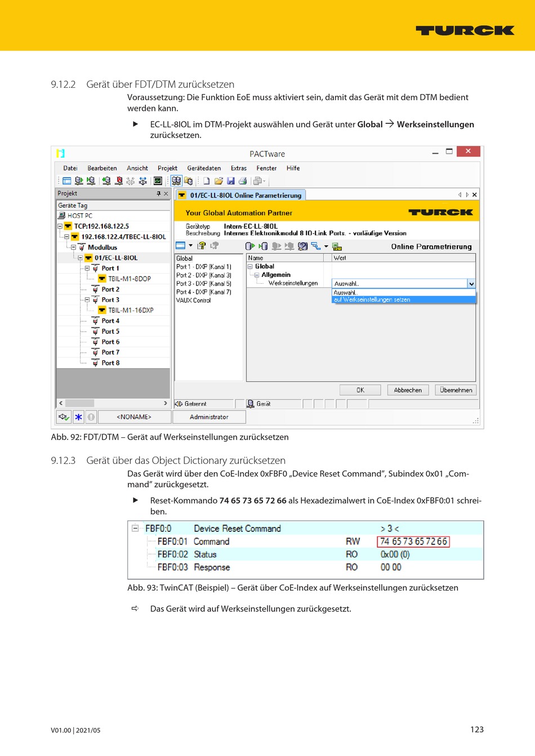Select Port 2 in project tree
The width and height of the screenshot is (535, 756).
point(110,289)
